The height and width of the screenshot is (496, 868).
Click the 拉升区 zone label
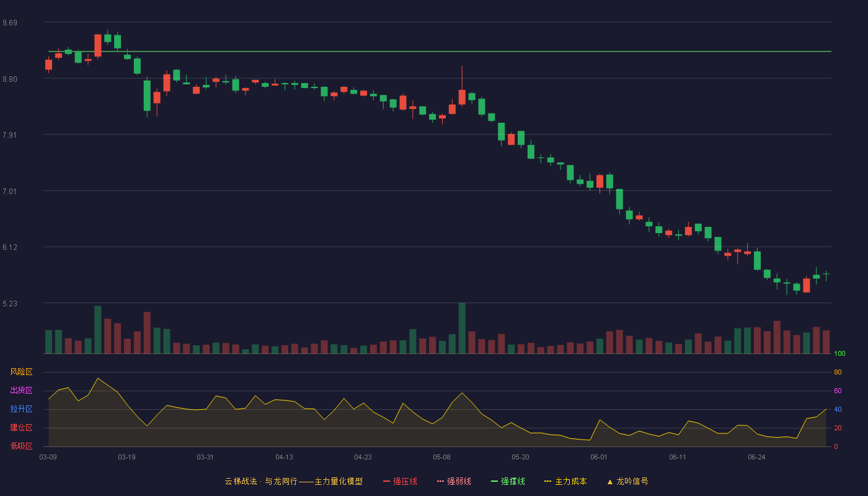21,409
